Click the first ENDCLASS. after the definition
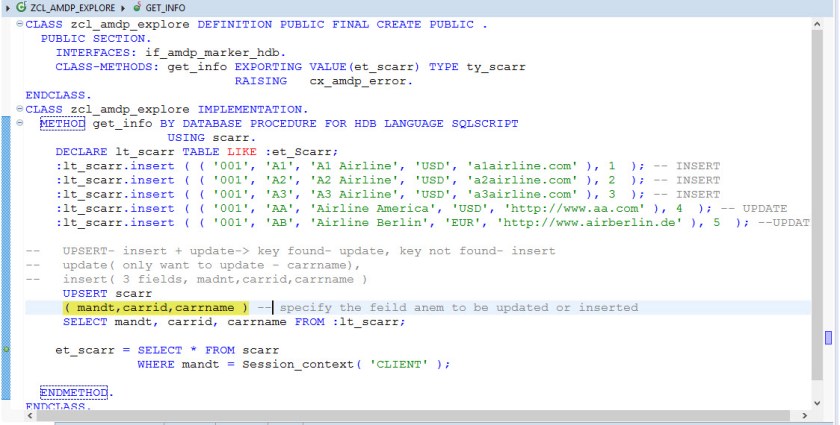This screenshot has width=840, height=425. (58, 95)
